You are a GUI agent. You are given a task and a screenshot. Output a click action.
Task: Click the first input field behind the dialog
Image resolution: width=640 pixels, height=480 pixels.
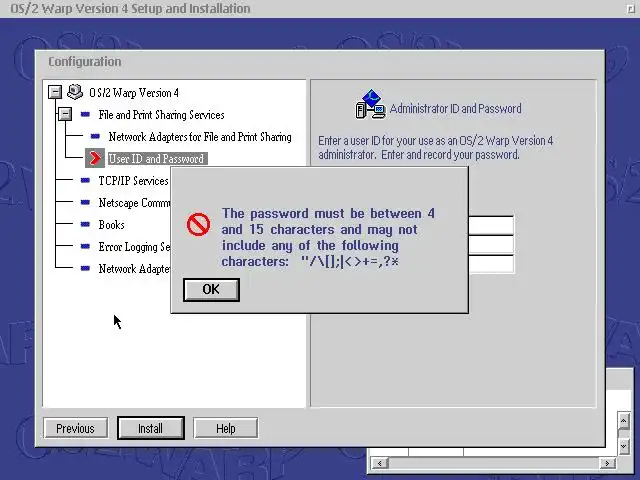[x=491, y=225]
